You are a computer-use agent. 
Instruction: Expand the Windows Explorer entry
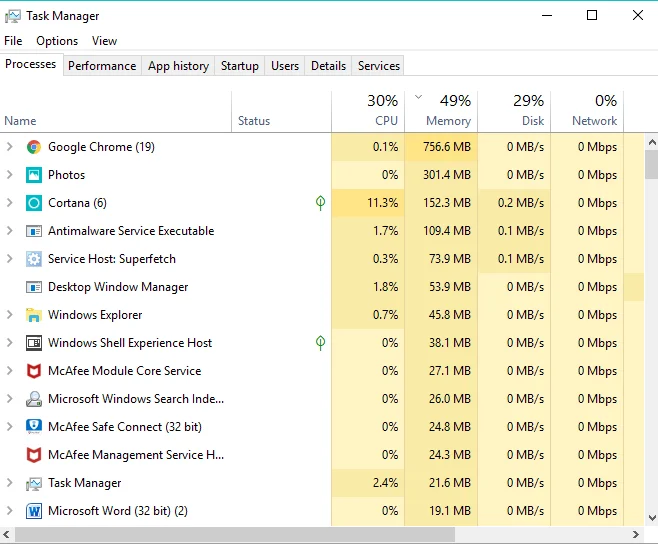[x=10, y=315]
